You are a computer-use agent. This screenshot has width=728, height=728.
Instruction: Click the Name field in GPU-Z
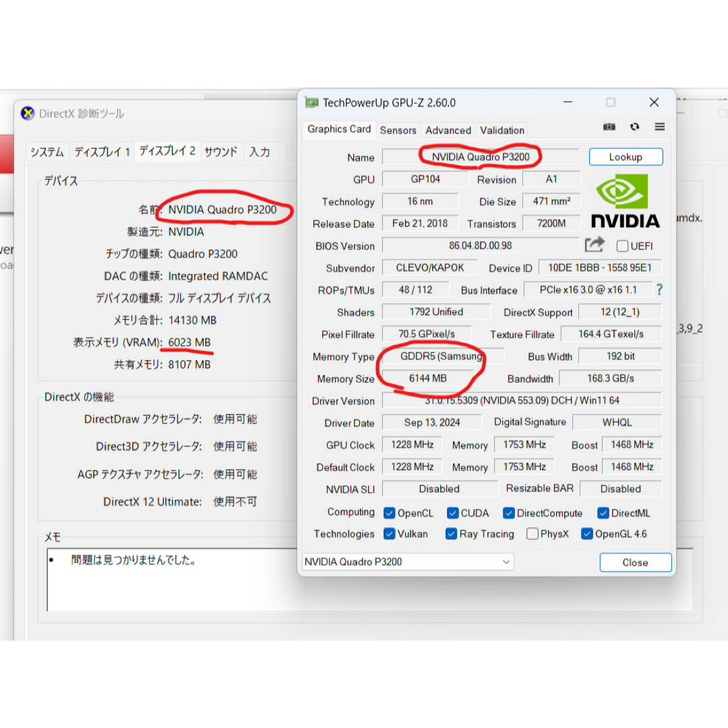(x=481, y=157)
